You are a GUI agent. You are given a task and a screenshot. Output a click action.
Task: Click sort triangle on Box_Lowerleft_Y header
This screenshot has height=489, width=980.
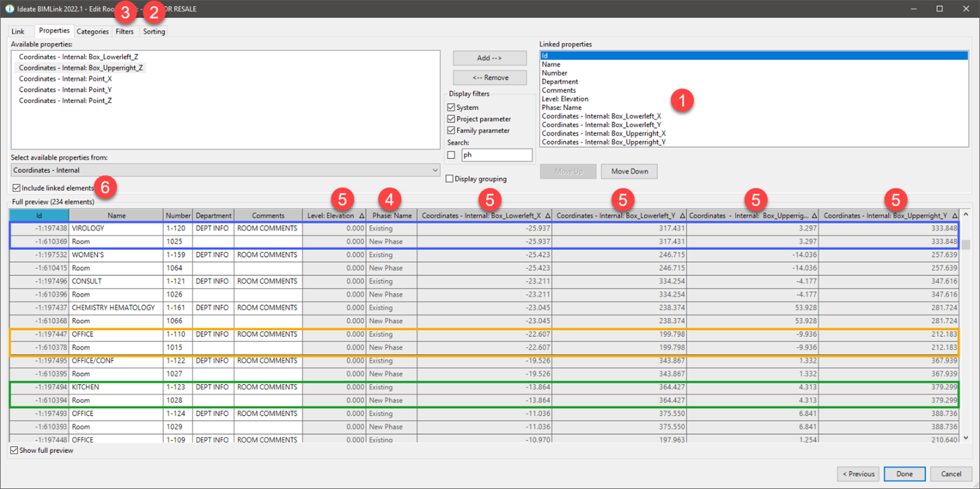[682, 216]
